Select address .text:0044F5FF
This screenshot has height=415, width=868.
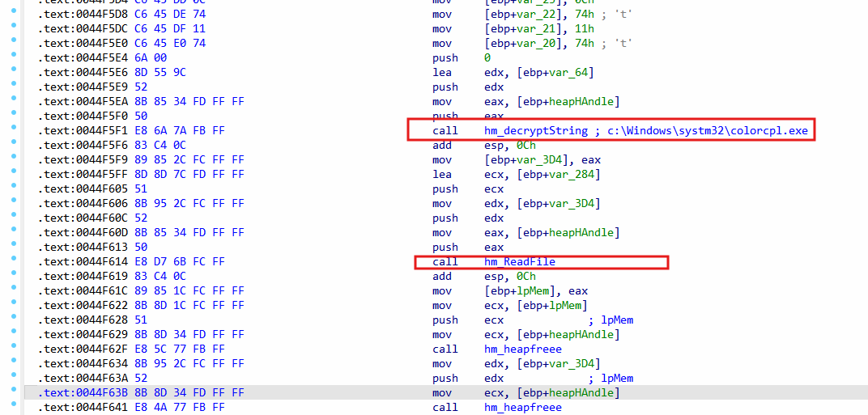tap(83, 174)
